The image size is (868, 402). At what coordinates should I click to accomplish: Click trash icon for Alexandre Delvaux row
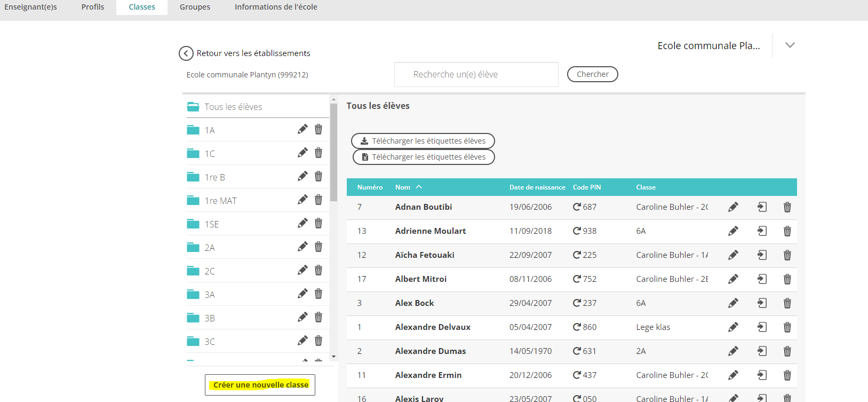pos(787,327)
